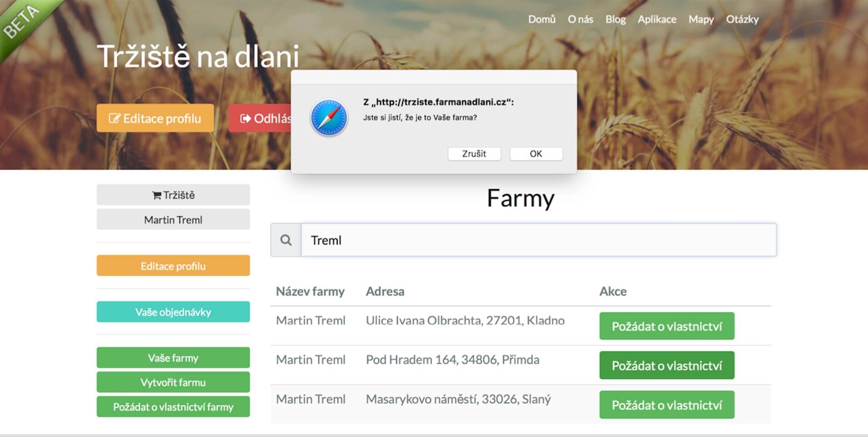The height and width of the screenshot is (437, 868).
Task: Open the Domů menu item
Action: 542,19
